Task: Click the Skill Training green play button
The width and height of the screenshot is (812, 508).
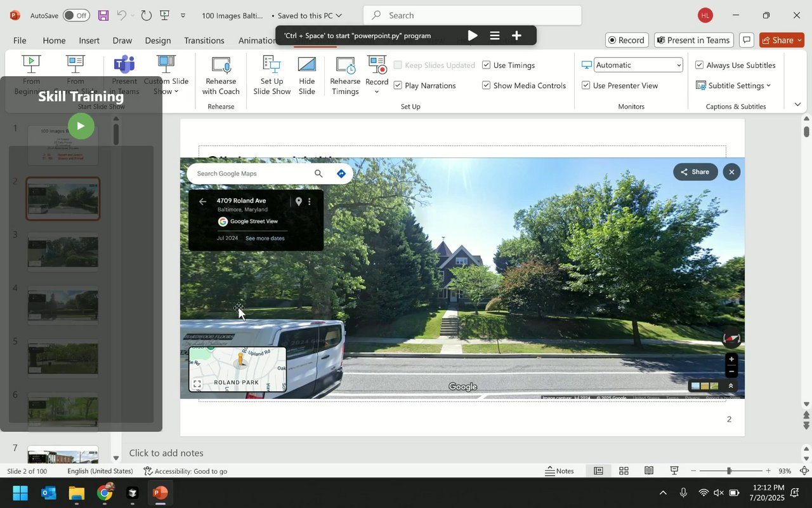Action: coord(81,126)
